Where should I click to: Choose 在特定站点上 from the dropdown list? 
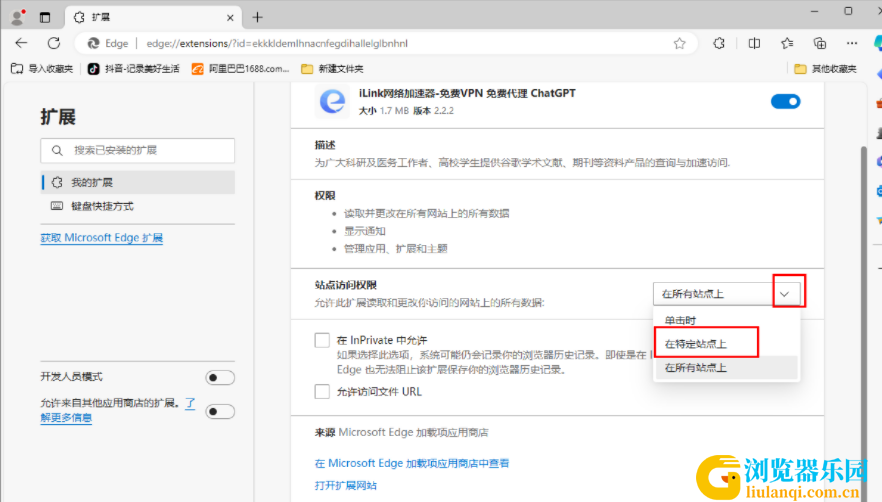coord(727,344)
